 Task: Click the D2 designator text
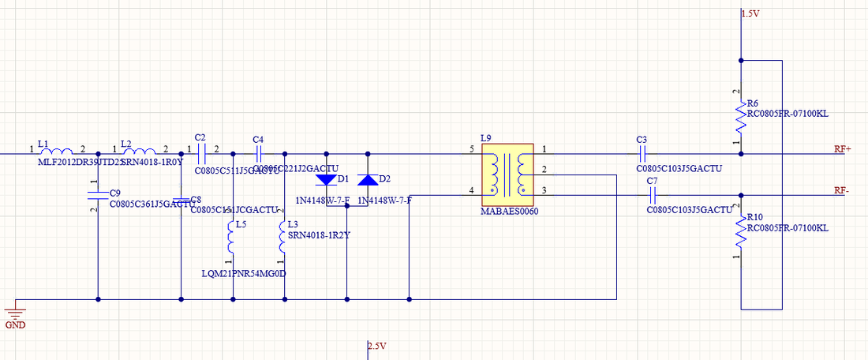pos(385,178)
